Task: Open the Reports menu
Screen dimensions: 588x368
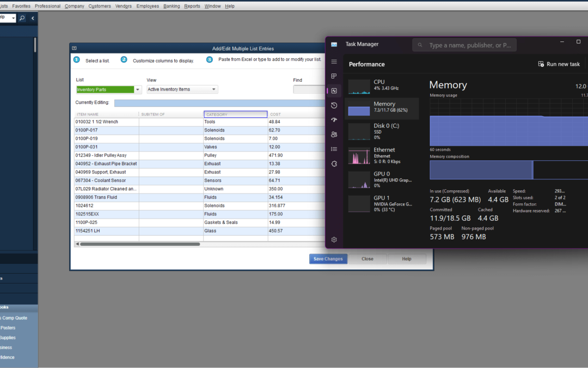Action: click(x=192, y=6)
